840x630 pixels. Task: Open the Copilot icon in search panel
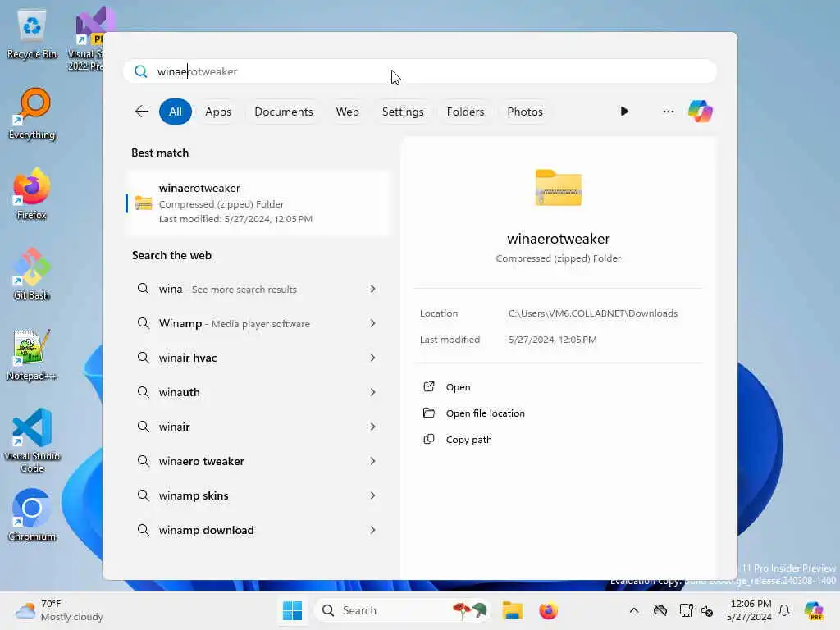[701, 112]
